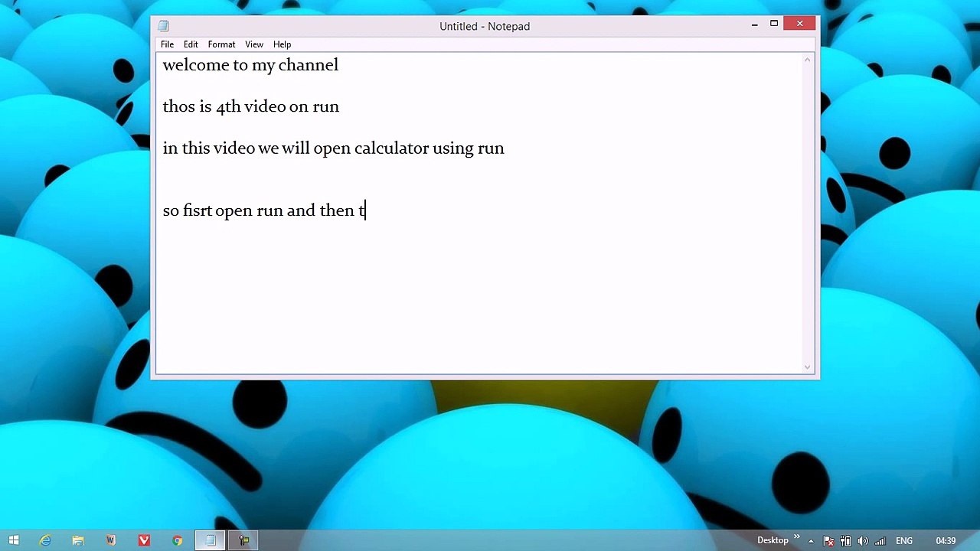Click the scrollbar down arrow in Notepad

(x=807, y=367)
